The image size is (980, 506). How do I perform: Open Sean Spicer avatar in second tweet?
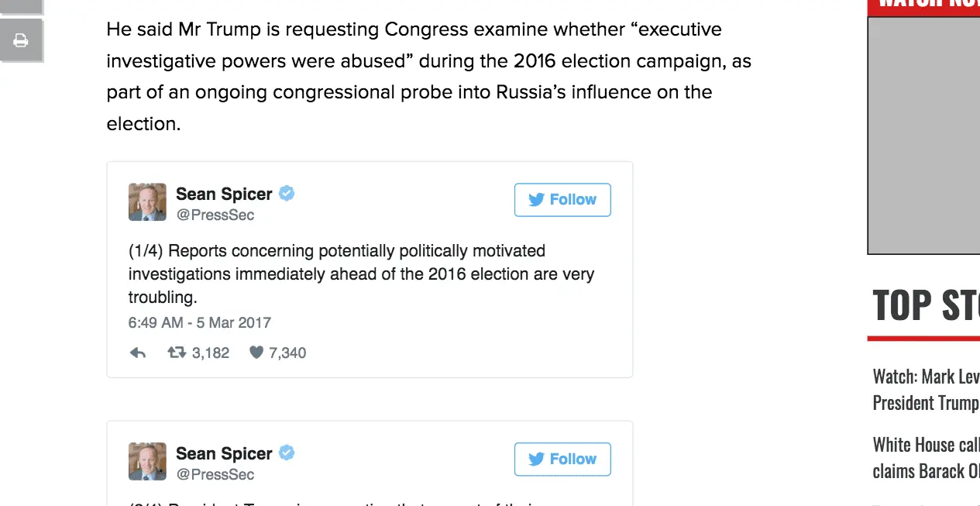click(147, 462)
